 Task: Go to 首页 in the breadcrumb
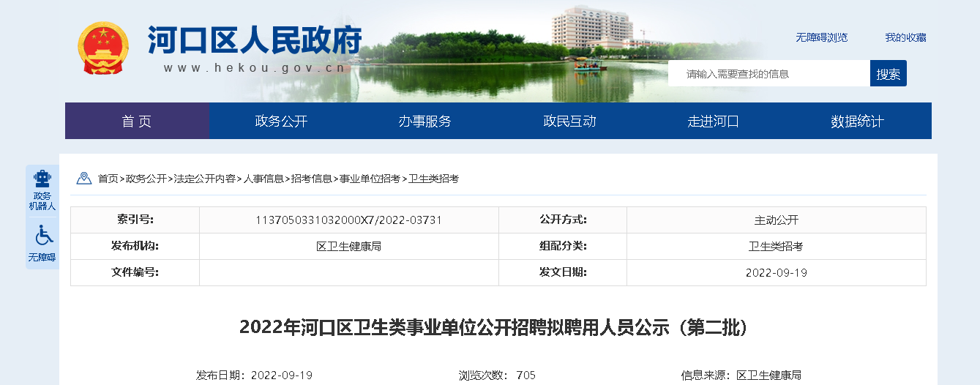tap(108, 179)
